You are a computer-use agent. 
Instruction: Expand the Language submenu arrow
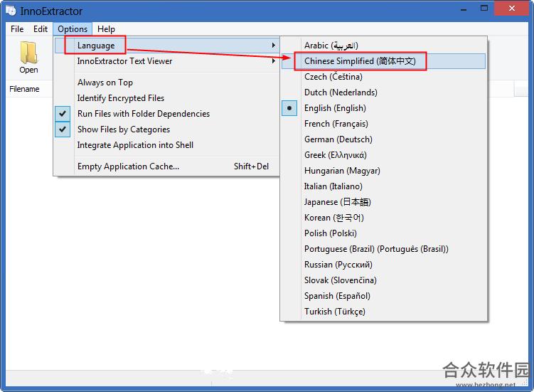tap(273, 46)
